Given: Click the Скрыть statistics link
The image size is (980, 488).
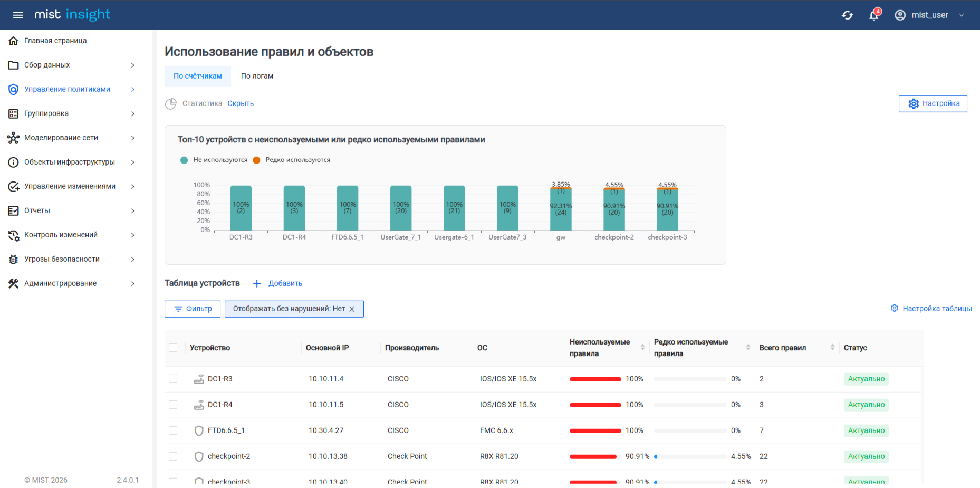Looking at the screenshot, I should click(x=241, y=103).
